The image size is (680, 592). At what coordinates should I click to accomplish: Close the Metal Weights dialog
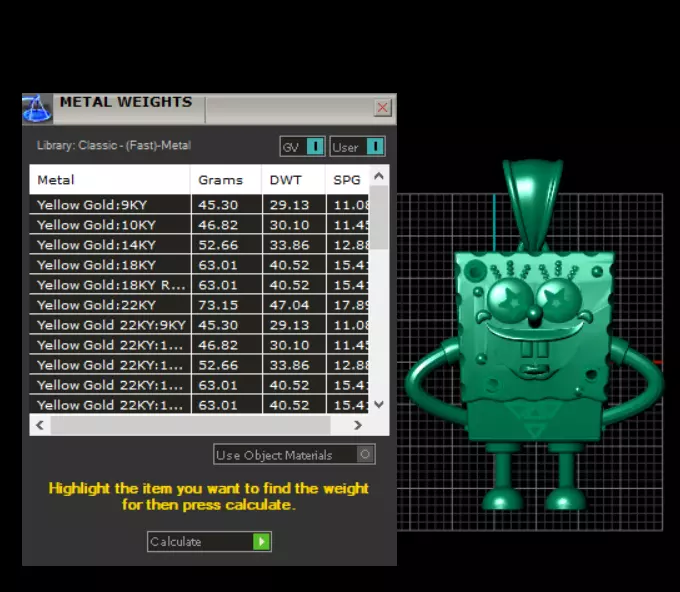click(382, 108)
